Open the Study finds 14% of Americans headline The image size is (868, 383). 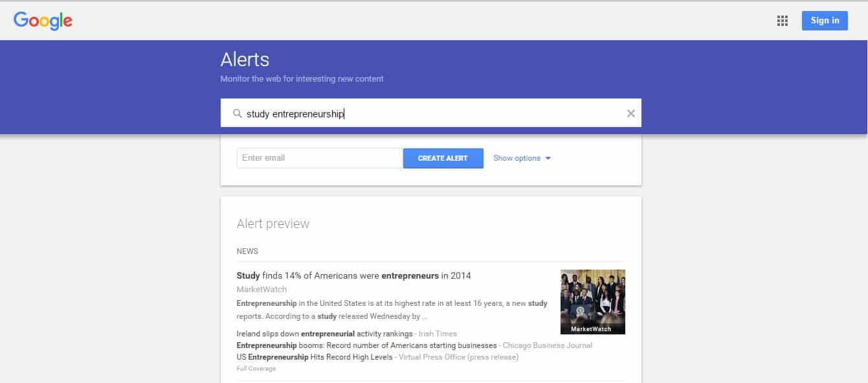pyautogui.click(x=354, y=275)
